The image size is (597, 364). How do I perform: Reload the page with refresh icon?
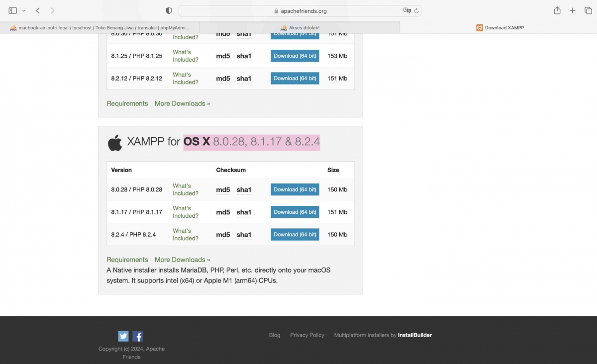(416, 10)
